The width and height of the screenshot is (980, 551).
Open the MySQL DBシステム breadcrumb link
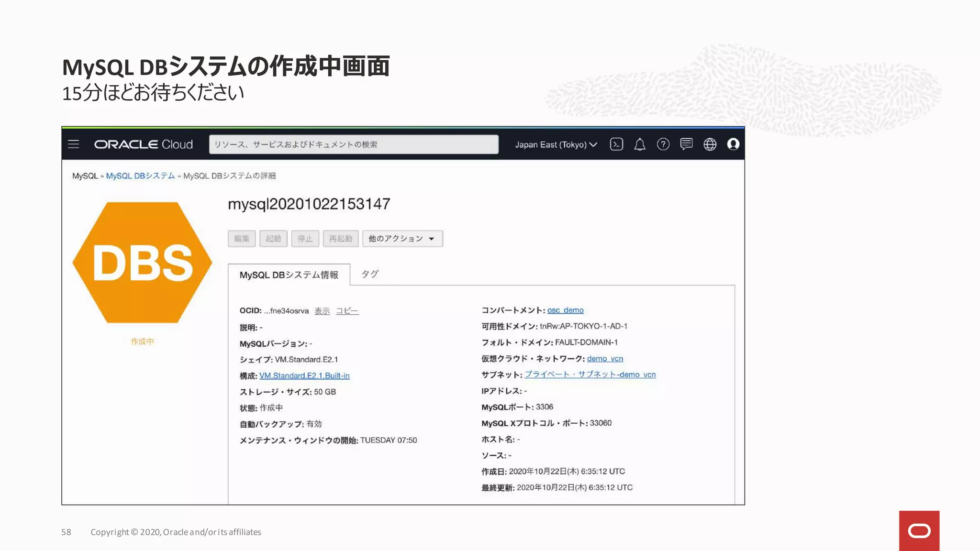point(140,176)
